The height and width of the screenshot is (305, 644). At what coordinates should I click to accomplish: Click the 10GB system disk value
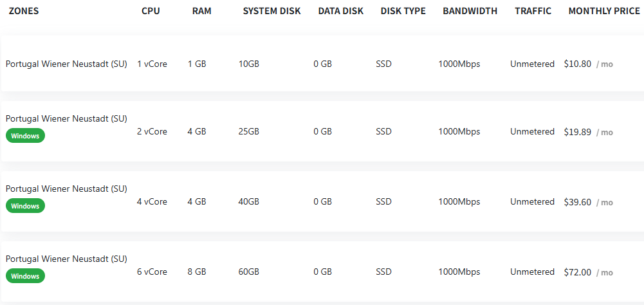tap(249, 64)
